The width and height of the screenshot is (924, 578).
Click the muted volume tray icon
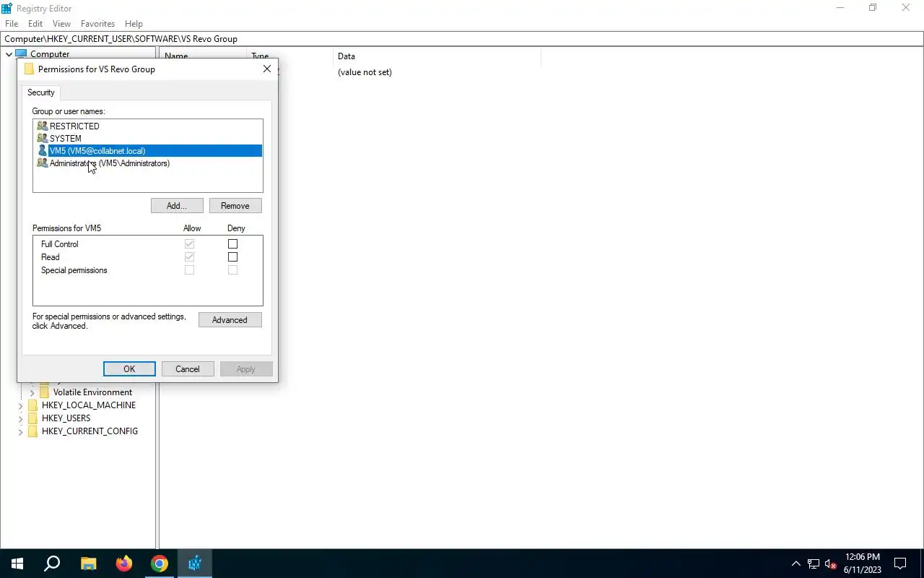[831, 564]
